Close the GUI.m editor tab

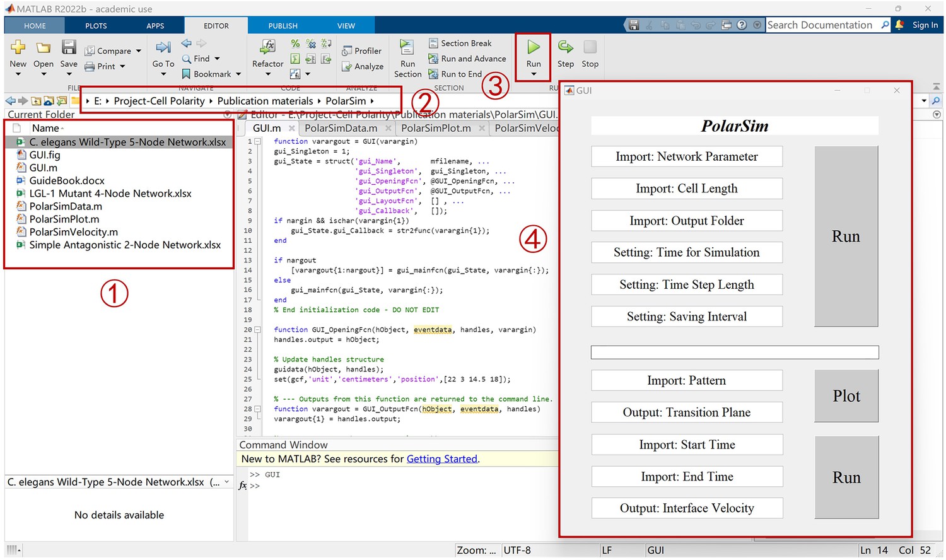(x=291, y=128)
